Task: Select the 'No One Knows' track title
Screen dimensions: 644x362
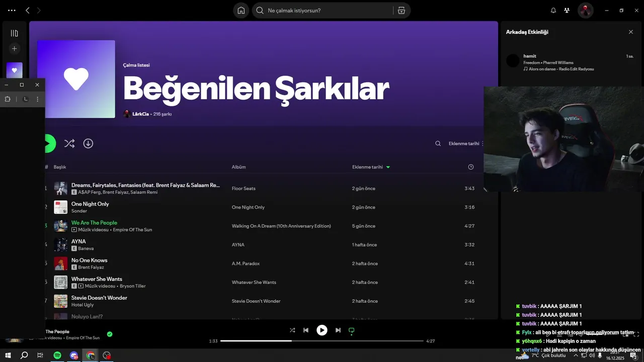Action: [x=90, y=260]
